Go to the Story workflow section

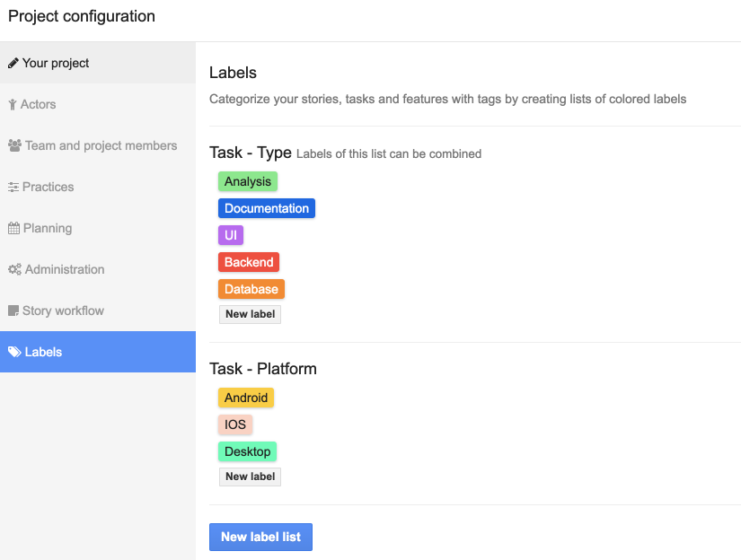pyautogui.click(x=63, y=311)
